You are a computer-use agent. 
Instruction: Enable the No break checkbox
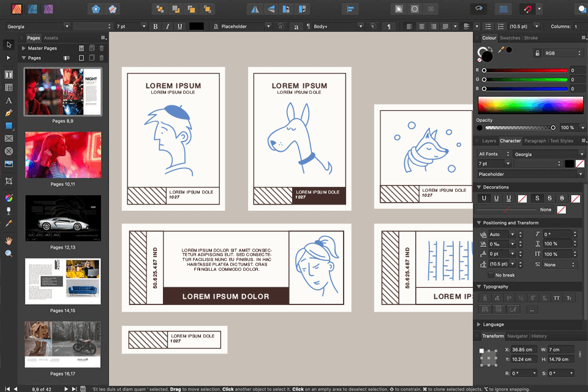coord(491,275)
